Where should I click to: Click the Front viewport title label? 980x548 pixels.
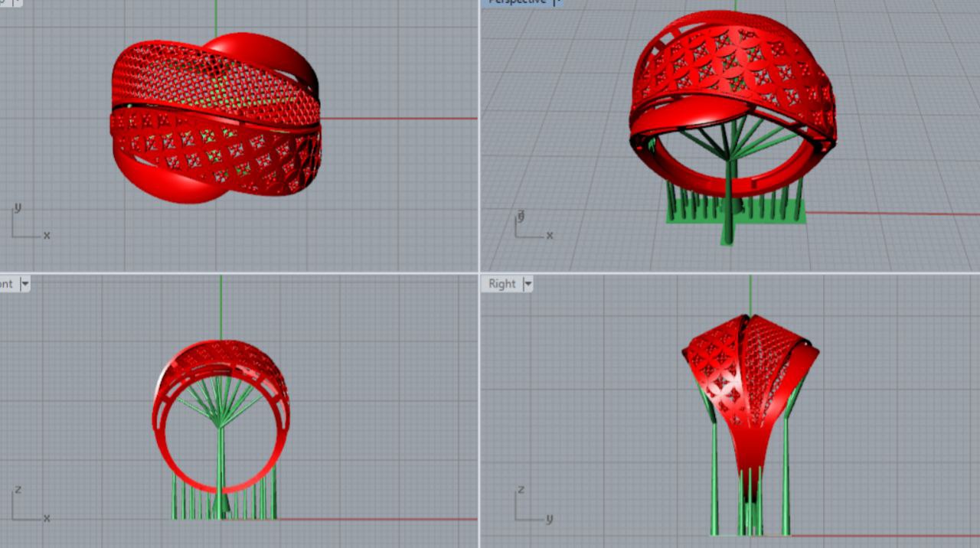tap(7, 284)
